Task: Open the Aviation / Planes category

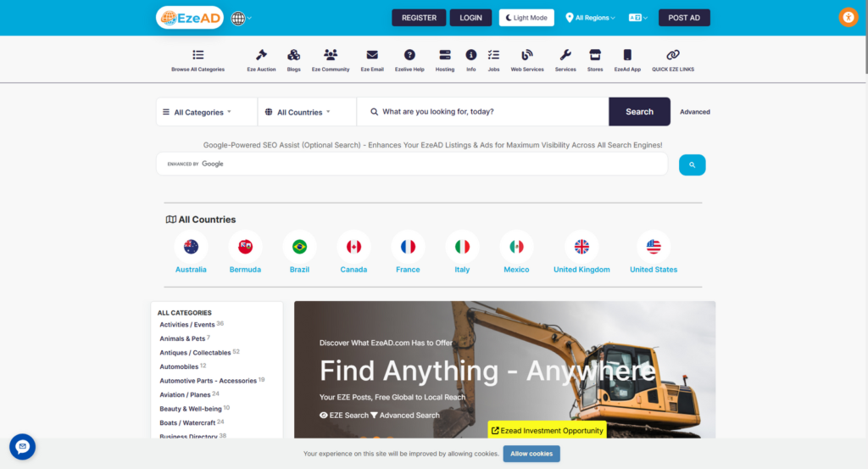Action: click(185, 395)
